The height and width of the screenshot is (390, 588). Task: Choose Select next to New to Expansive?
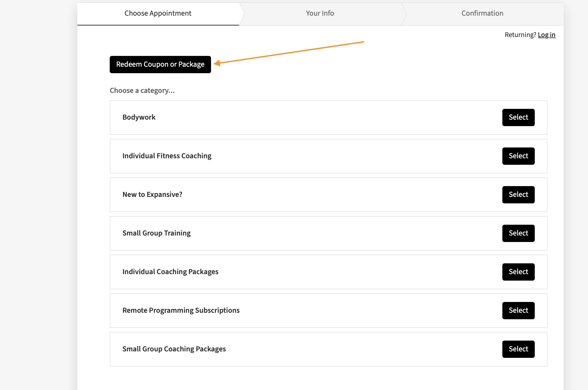click(x=518, y=195)
